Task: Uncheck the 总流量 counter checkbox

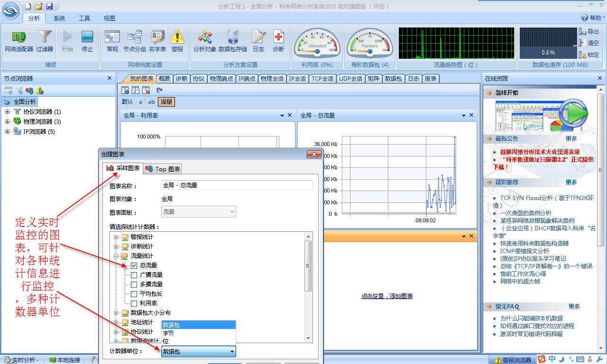Action: click(134, 265)
